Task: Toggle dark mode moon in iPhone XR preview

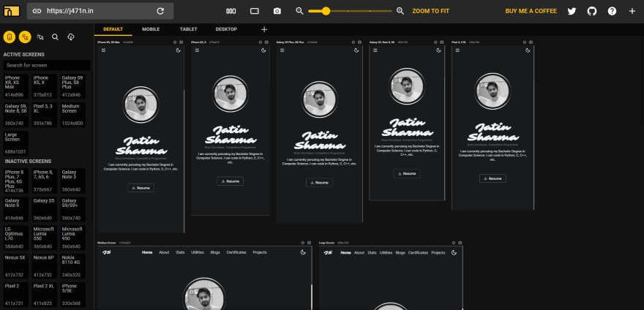Action: coord(179,50)
